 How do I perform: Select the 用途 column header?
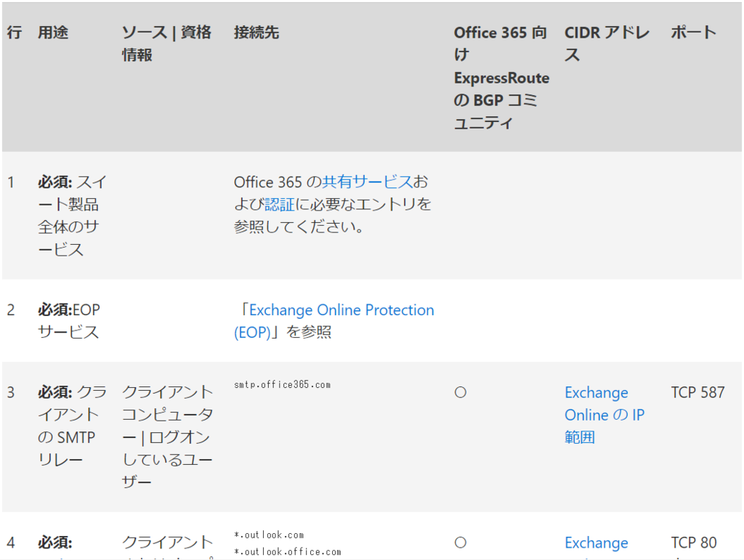point(52,32)
